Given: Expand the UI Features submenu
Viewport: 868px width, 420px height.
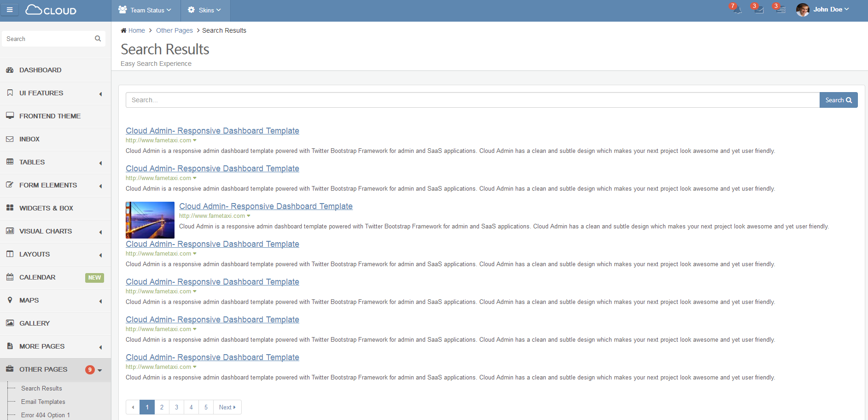Looking at the screenshot, I should (55, 93).
